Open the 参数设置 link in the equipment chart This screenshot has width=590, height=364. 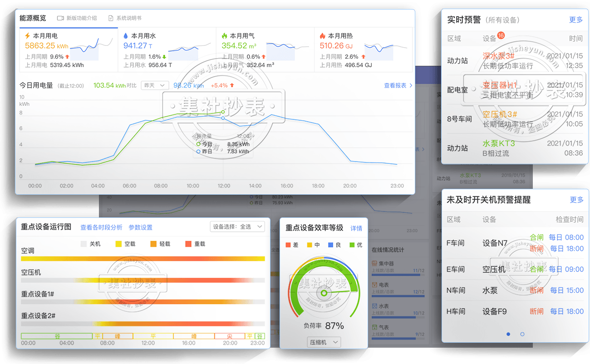[x=140, y=227]
